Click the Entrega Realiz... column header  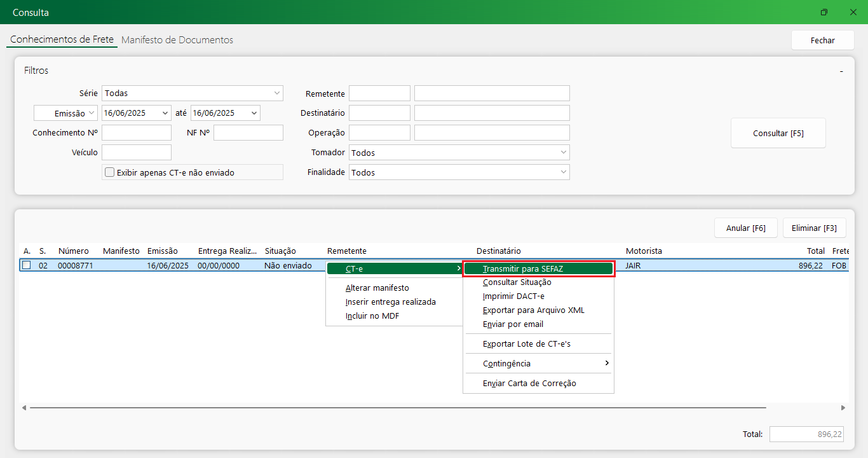tap(228, 251)
